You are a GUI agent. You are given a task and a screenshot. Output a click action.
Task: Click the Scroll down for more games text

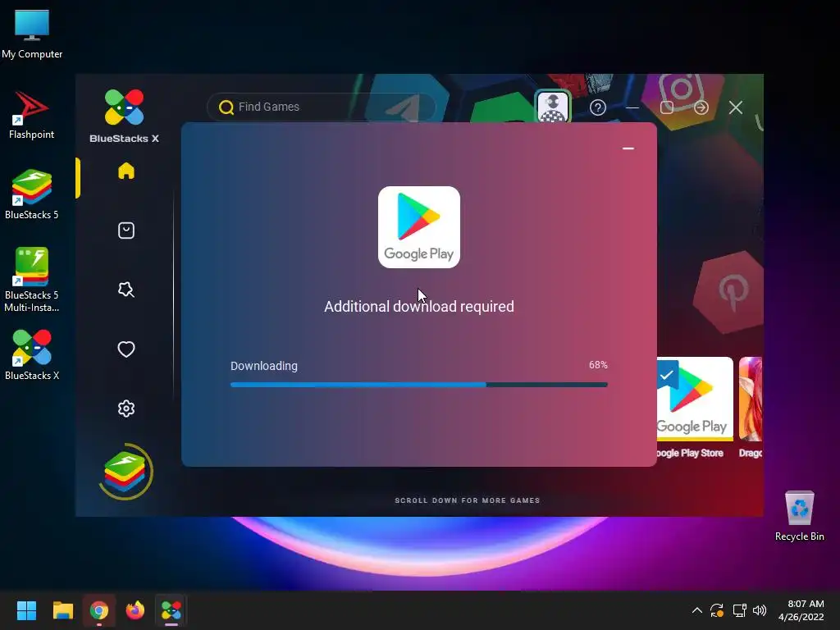(467, 500)
